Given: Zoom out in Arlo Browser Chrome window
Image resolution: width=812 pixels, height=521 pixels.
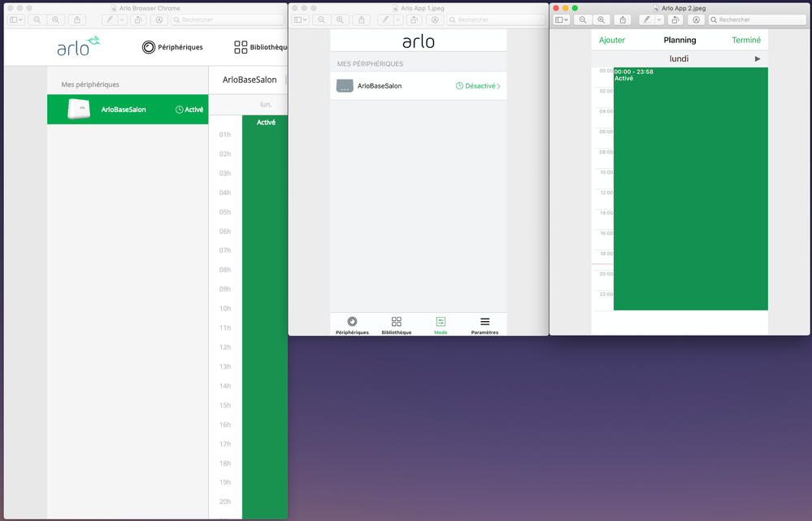Looking at the screenshot, I should click(37, 20).
